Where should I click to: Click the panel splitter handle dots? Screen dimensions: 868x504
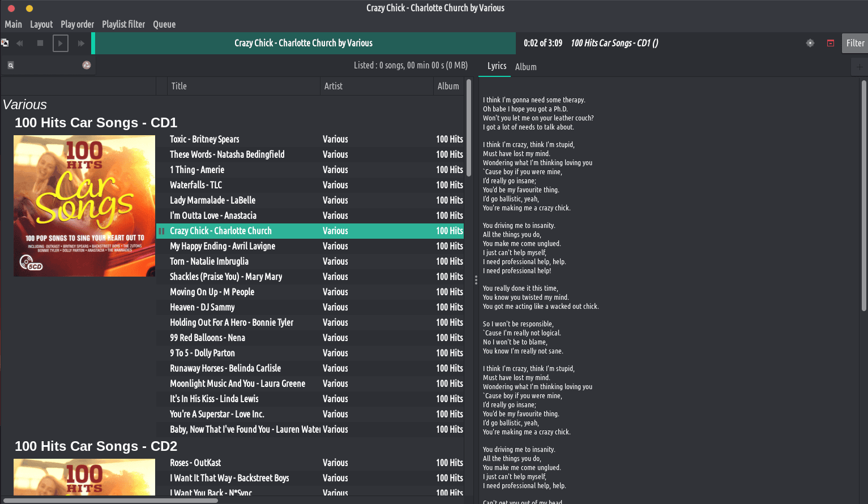[x=476, y=280]
